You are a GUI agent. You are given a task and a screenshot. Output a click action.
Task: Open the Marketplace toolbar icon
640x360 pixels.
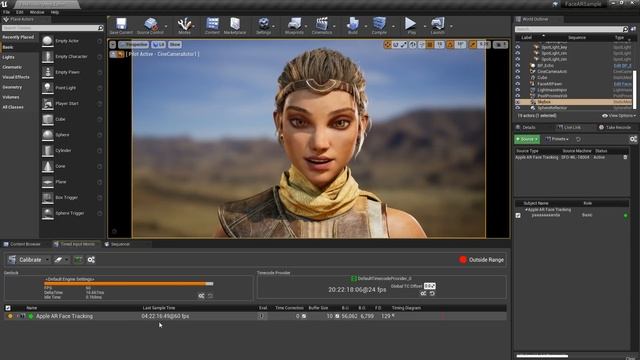pos(235,24)
